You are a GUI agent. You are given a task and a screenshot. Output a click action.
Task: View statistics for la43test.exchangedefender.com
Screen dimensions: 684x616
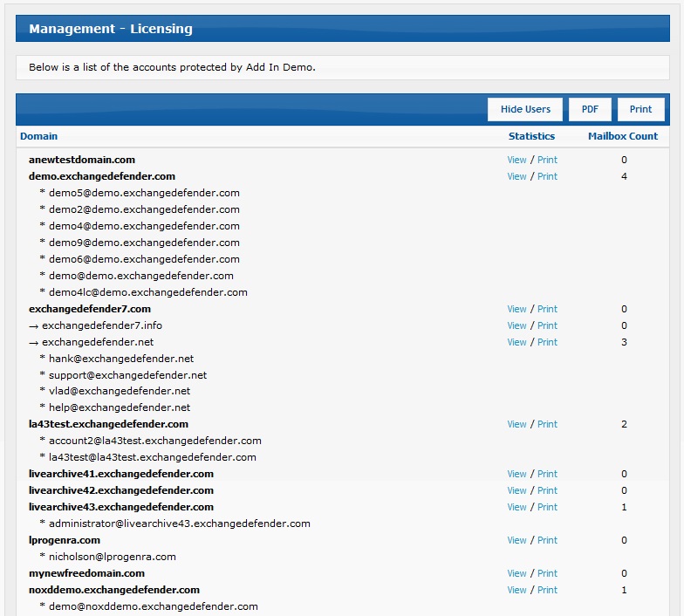click(516, 424)
